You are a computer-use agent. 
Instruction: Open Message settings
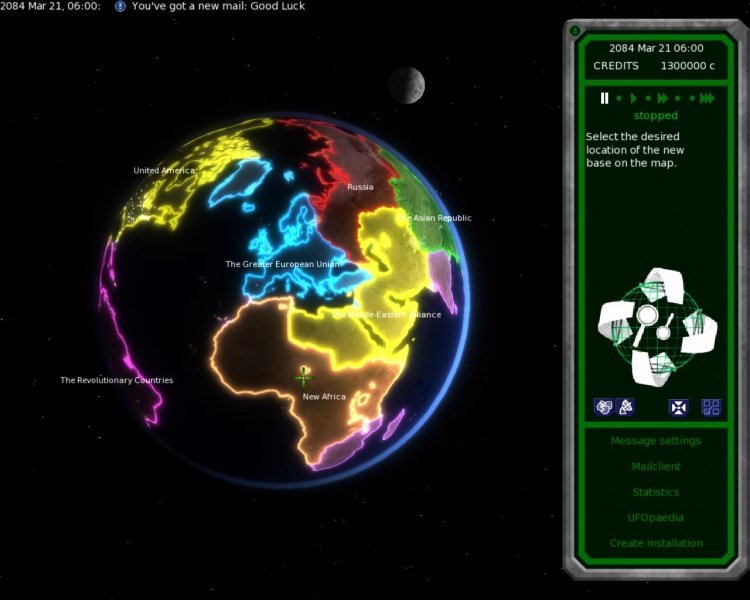(655, 441)
